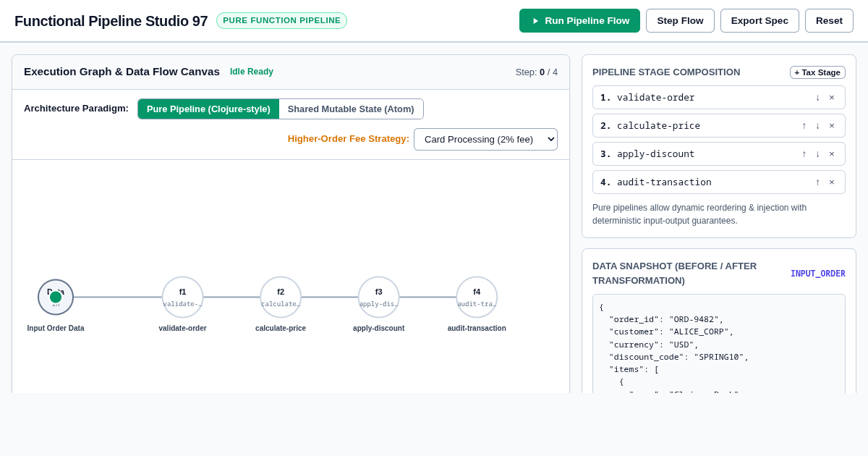Add a Tax Stage
Image resolution: width=868 pixels, height=456 pixels.
click(x=817, y=72)
